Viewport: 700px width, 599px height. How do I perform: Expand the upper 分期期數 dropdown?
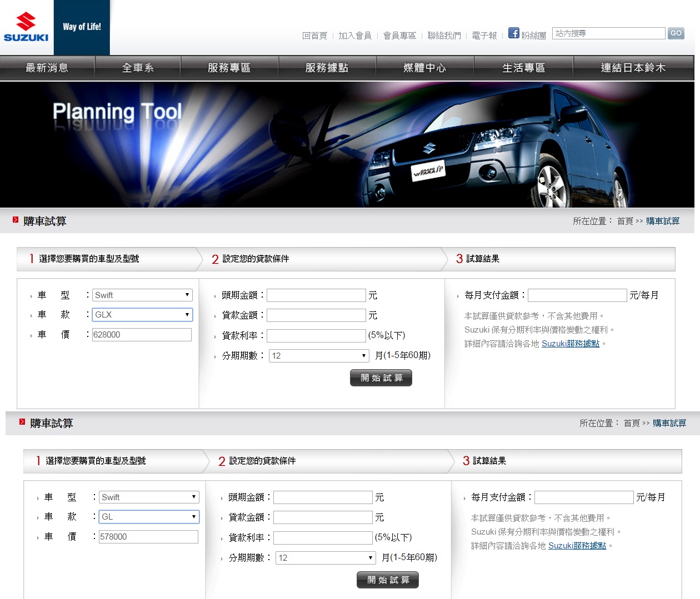(x=319, y=355)
